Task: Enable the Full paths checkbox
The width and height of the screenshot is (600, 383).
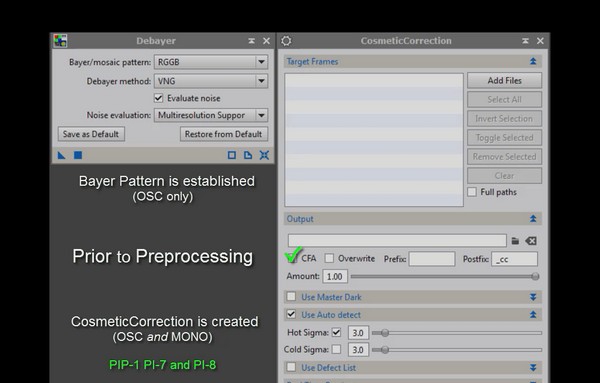Action: coord(472,192)
